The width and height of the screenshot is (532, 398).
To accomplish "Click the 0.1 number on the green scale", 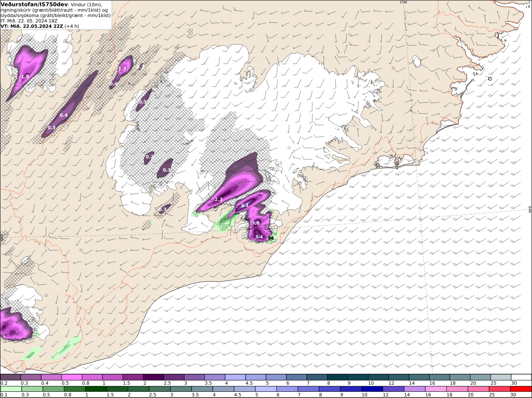I will click(x=4, y=395).
